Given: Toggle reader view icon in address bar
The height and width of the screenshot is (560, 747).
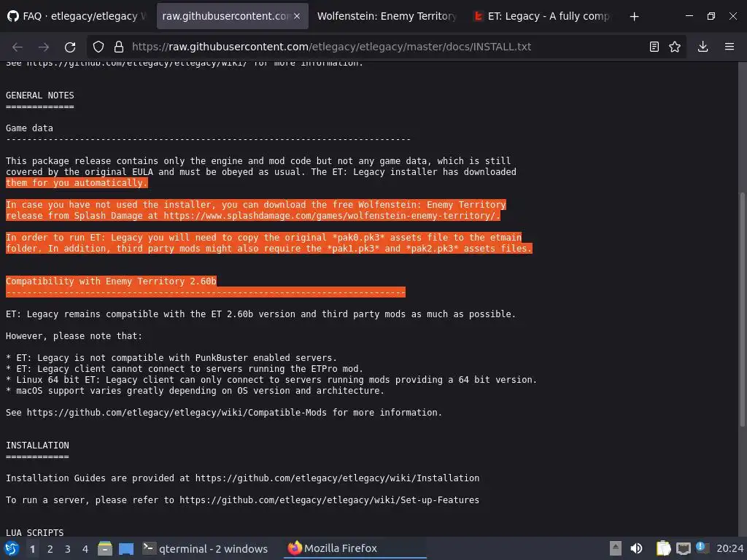Looking at the screenshot, I should [x=654, y=47].
